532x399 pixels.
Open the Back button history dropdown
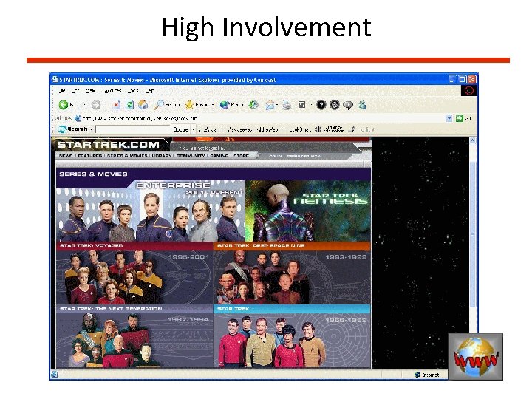pyautogui.click(x=84, y=105)
